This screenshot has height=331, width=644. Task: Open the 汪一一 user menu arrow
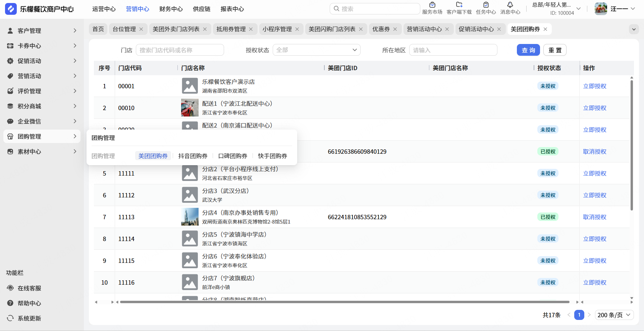[x=633, y=9]
